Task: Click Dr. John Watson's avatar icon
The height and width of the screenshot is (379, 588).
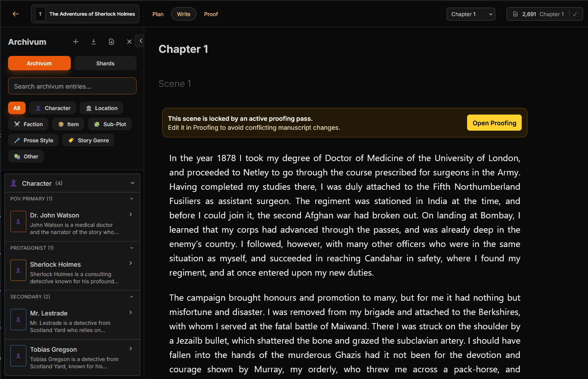Action: point(18,221)
